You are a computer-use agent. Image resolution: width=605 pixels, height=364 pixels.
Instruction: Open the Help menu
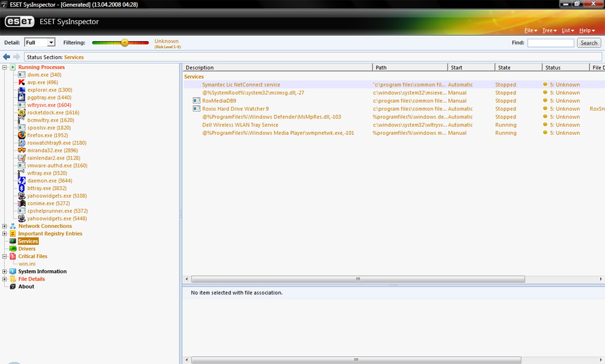click(x=587, y=30)
